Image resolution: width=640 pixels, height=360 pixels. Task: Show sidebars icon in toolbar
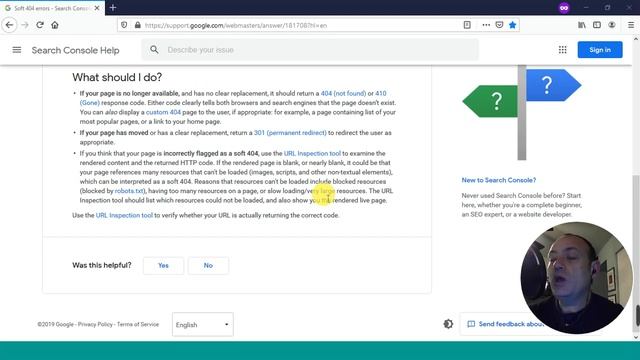pos(597,25)
